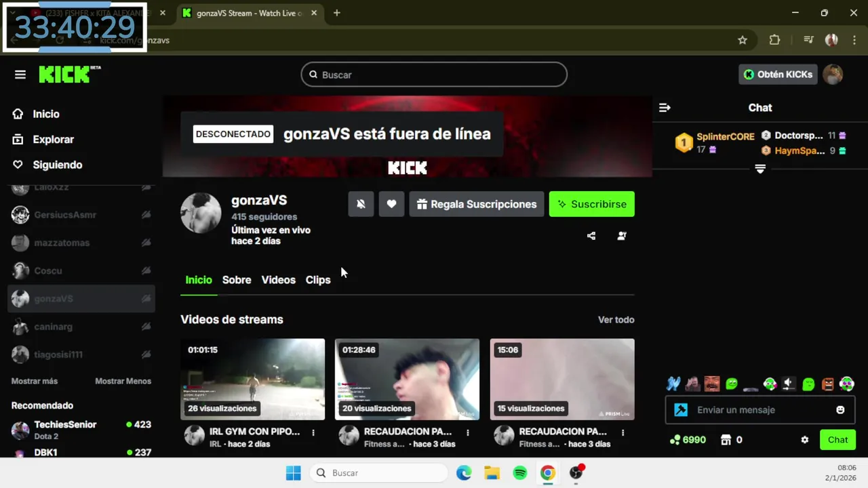Open the Chrome three-dot menu

[x=854, y=40]
